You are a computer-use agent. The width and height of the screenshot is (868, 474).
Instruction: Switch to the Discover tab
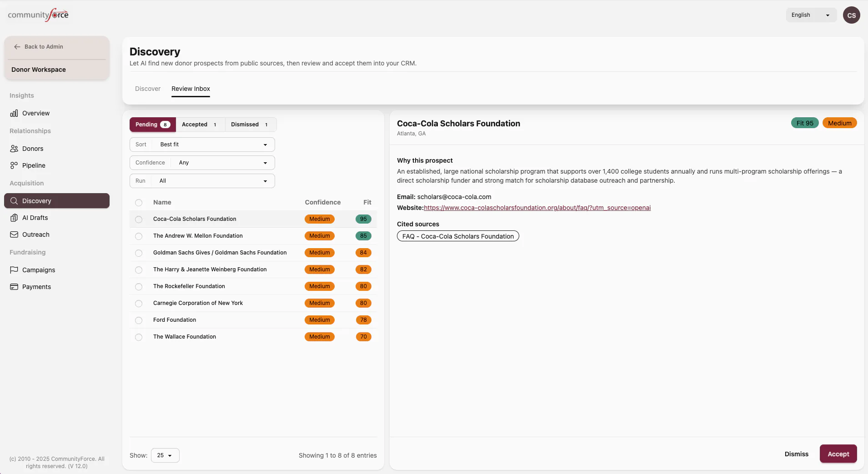pyautogui.click(x=148, y=89)
